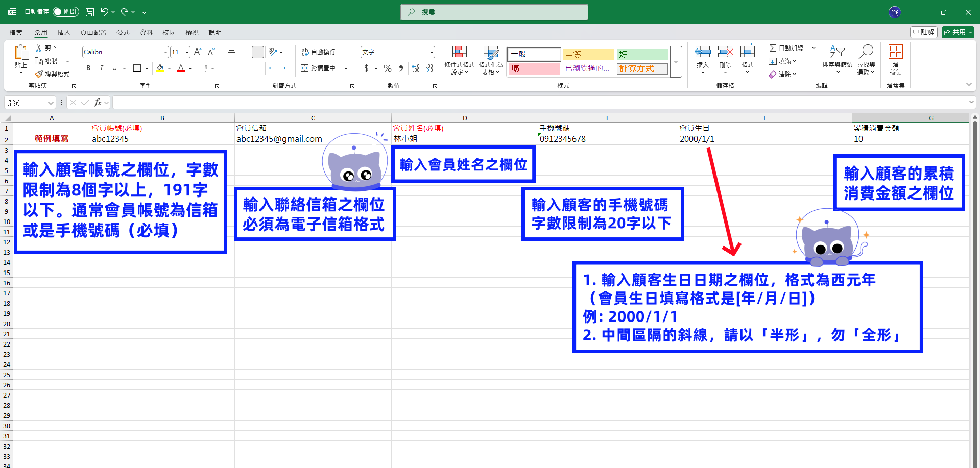Image resolution: width=980 pixels, height=468 pixels.
Task: Click the Sort & Filter (排序與篩選) icon
Action: 838,51
